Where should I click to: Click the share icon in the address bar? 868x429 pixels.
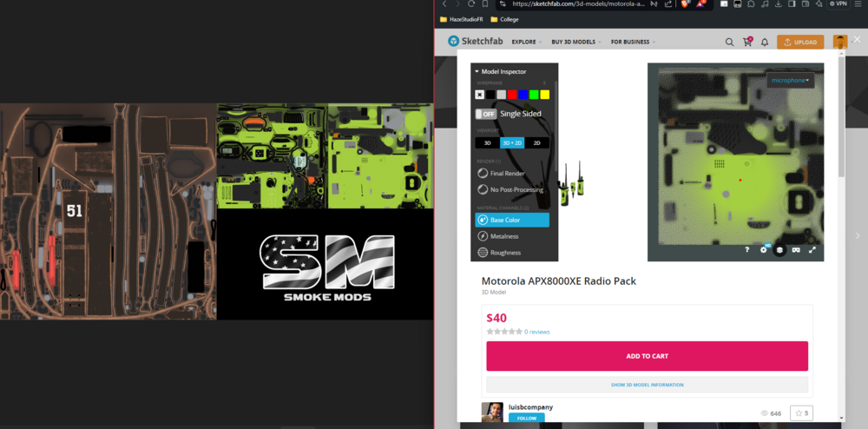coord(668,3)
